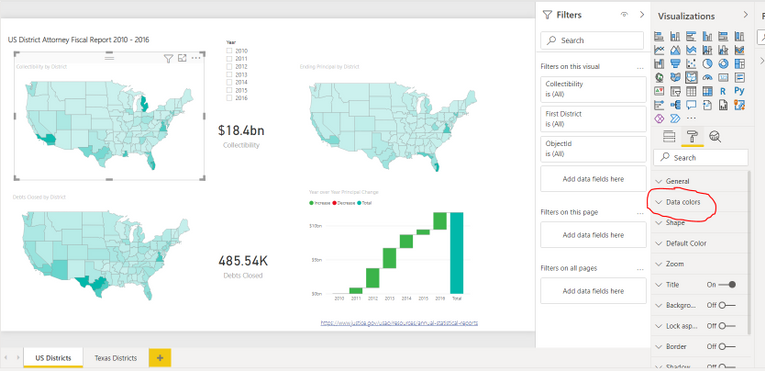
Task: Toggle the Title switch off
Action: pos(727,285)
